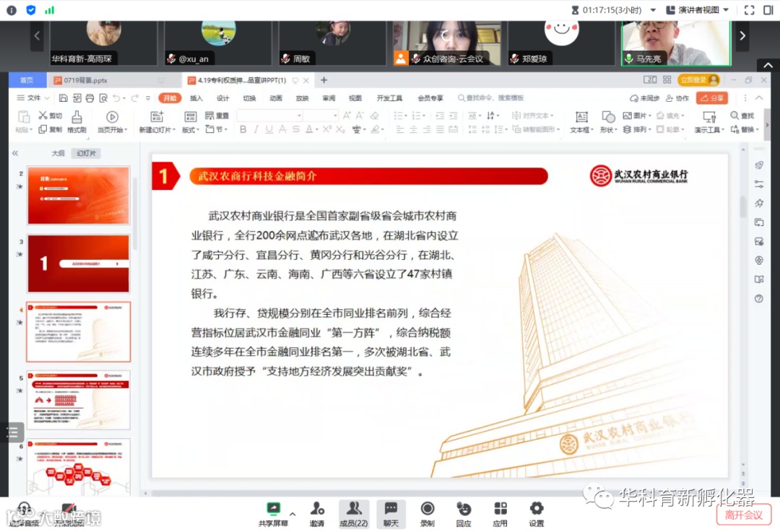The image size is (780, 532).
Task: Toggle the audio selection headset button
Action: click(23, 515)
